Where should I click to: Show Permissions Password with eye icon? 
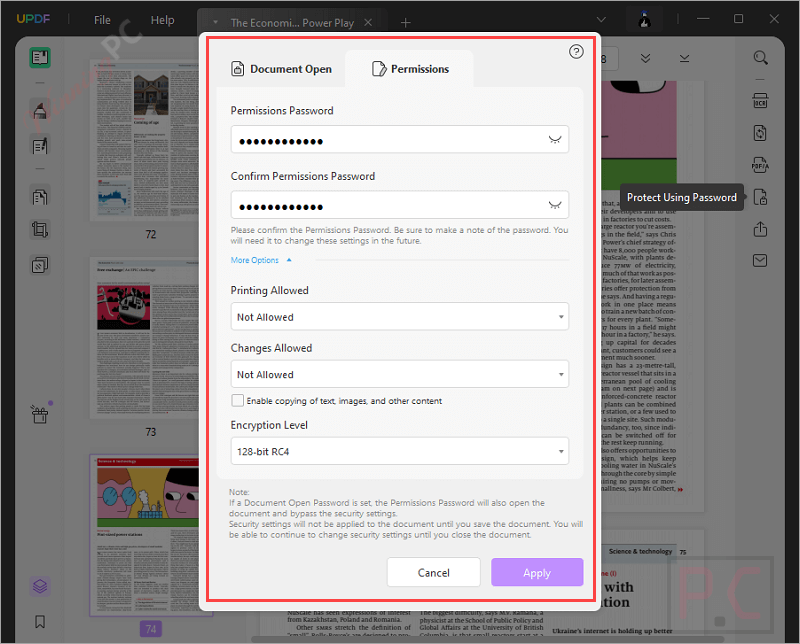tap(555, 139)
